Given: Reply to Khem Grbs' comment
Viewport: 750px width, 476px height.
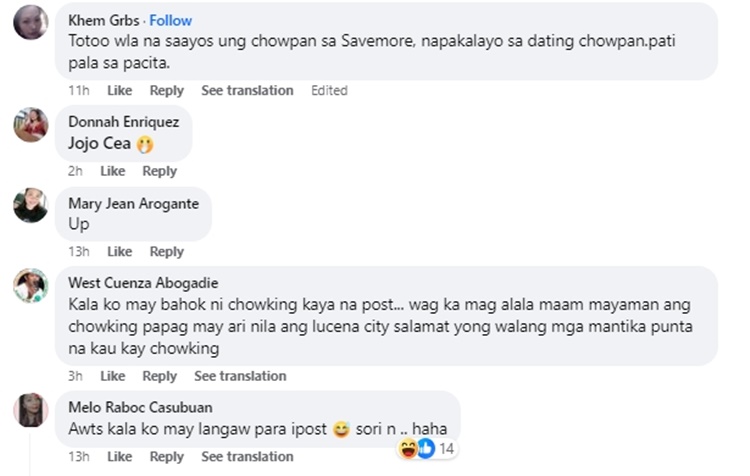Looking at the screenshot, I should (166, 90).
